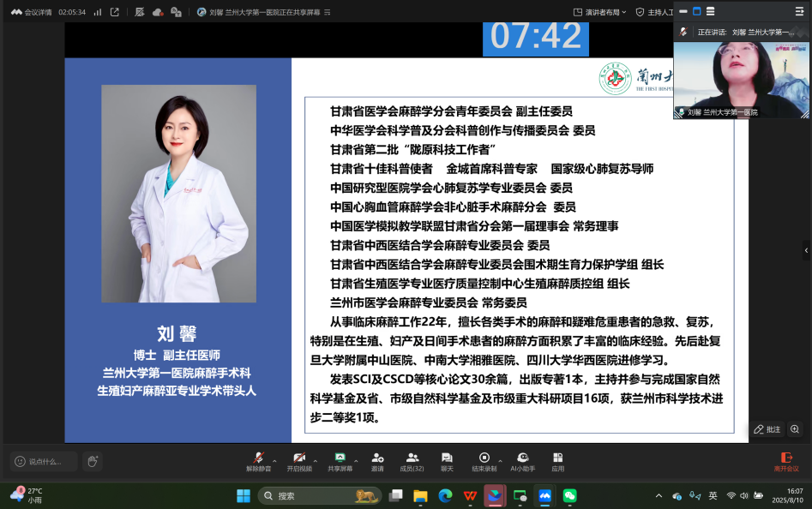Show hidden system tray icons
812x509 pixels.
(x=659, y=495)
